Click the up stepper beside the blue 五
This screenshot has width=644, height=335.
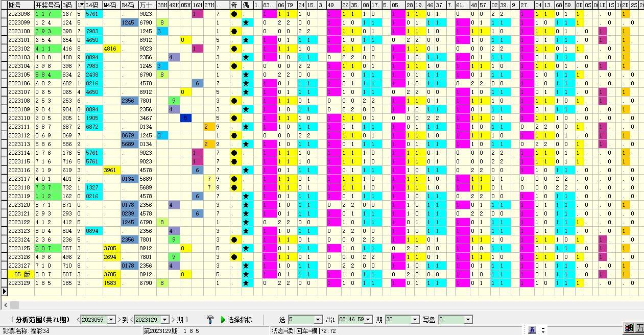543,328
